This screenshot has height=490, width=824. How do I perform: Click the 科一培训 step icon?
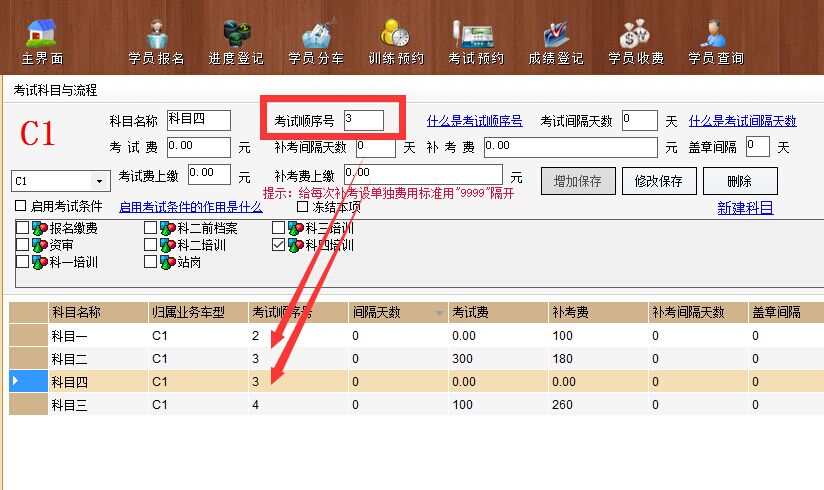pyautogui.click(x=40, y=262)
